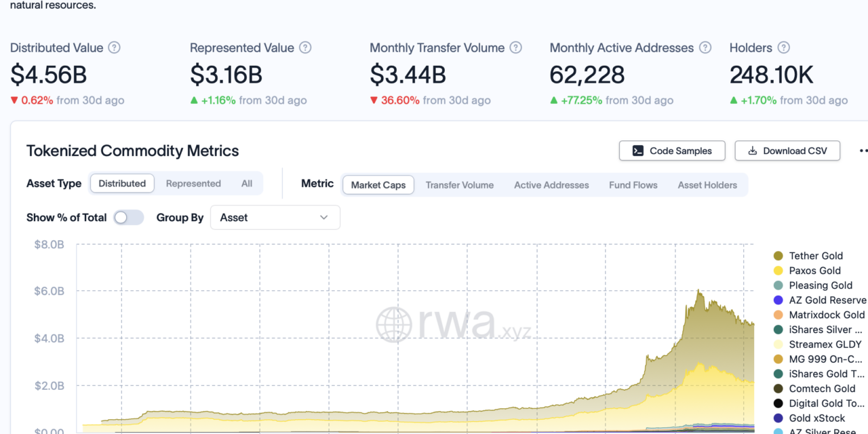Open Represented Value help icon

(305, 47)
